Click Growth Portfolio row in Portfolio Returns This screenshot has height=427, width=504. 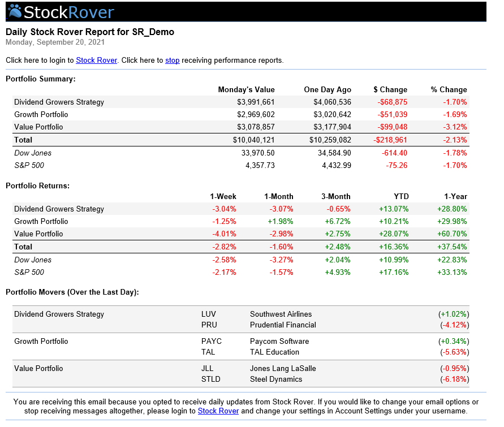pyautogui.click(x=41, y=221)
